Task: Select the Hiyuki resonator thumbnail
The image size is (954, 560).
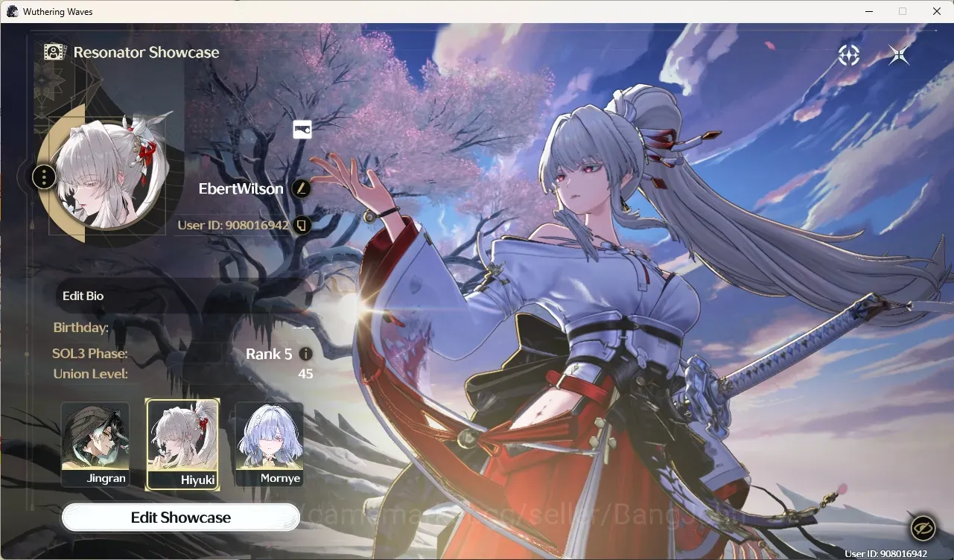Action: pyautogui.click(x=182, y=445)
